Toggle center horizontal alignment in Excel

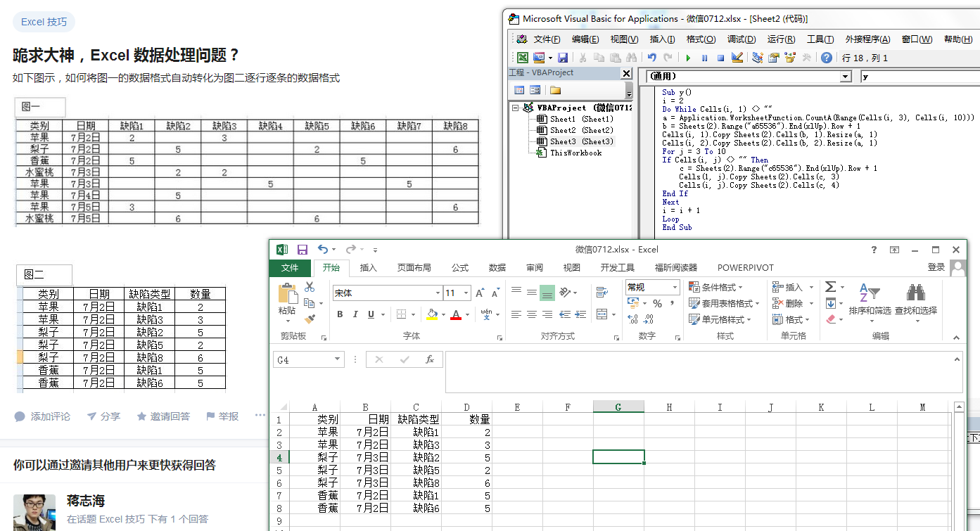(x=532, y=314)
